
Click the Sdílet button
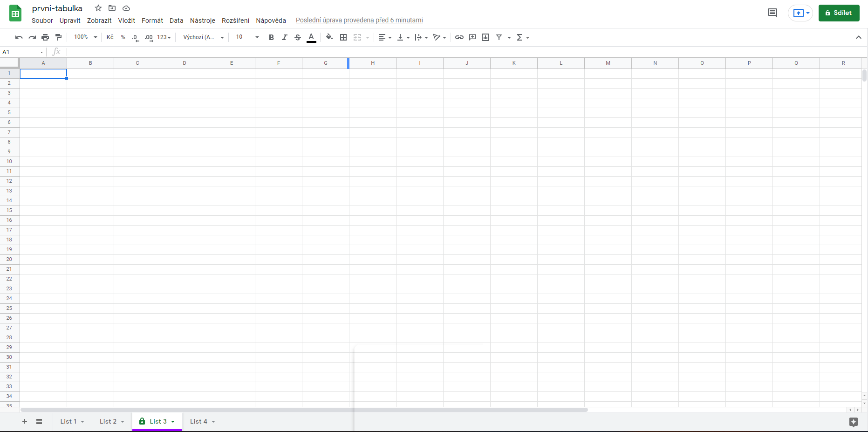[839, 13]
